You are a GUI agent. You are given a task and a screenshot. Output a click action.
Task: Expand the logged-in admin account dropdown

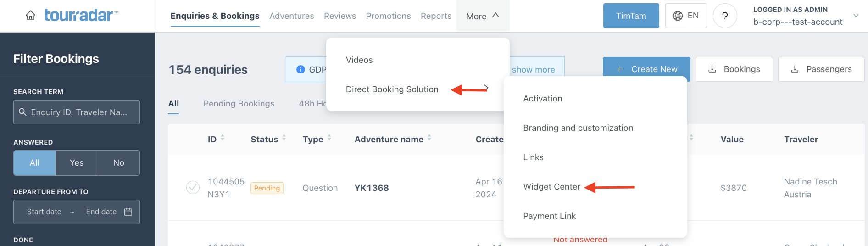856,16
